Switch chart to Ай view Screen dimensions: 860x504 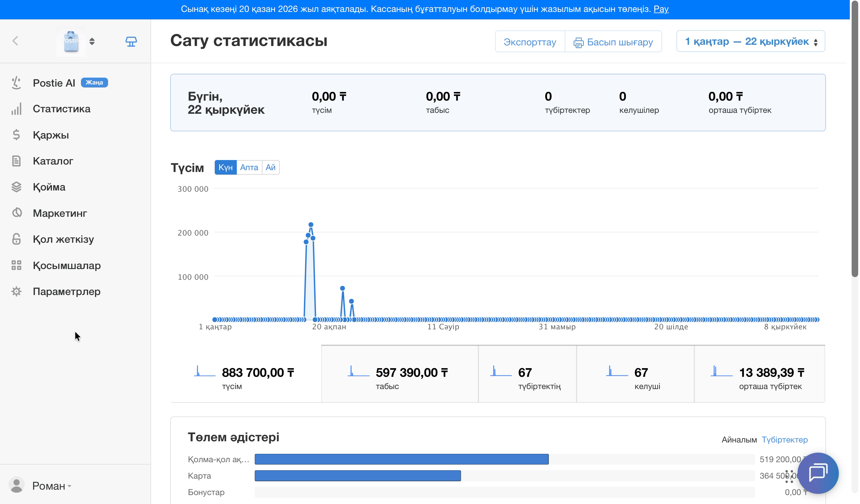(x=271, y=167)
